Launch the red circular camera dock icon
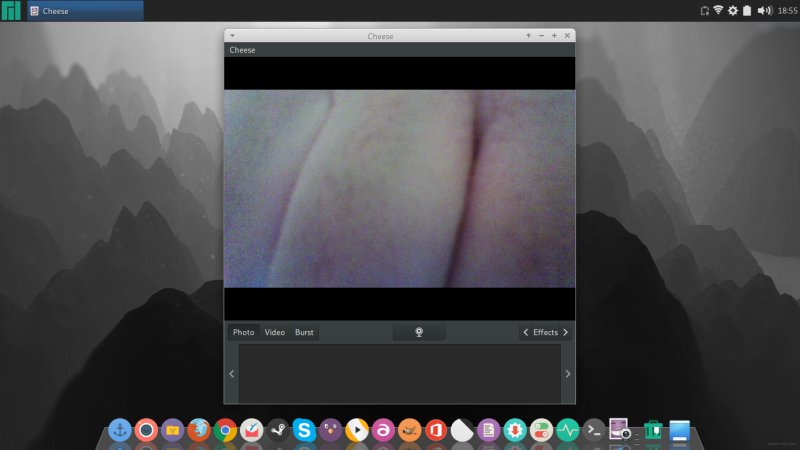800x450 pixels. tap(146, 430)
